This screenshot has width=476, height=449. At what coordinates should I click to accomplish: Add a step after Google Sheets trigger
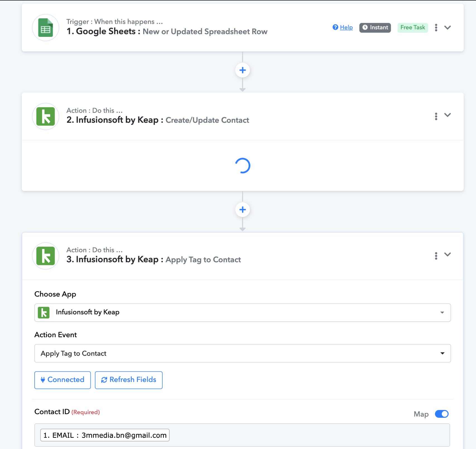[242, 70]
